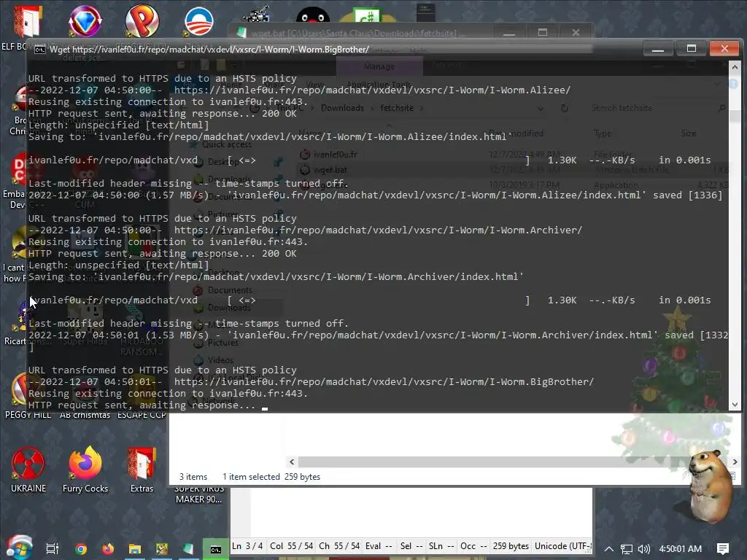Viewport: 747px width, 560px height.
Task: Open the console window system menu icon
Action: click(x=39, y=50)
